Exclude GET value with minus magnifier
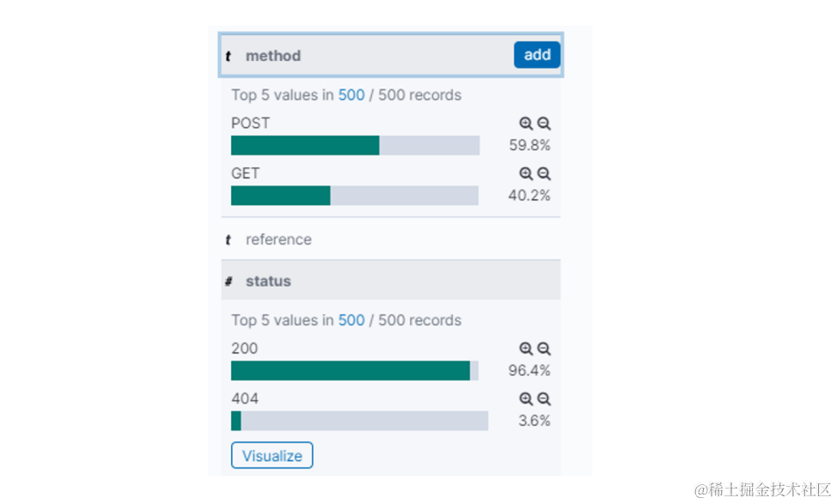 point(544,173)
